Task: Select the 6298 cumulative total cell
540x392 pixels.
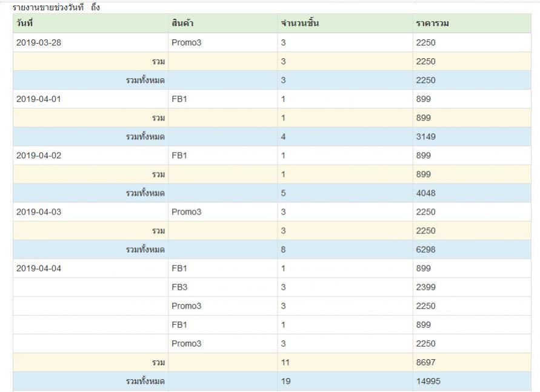Action: point(425,250)
